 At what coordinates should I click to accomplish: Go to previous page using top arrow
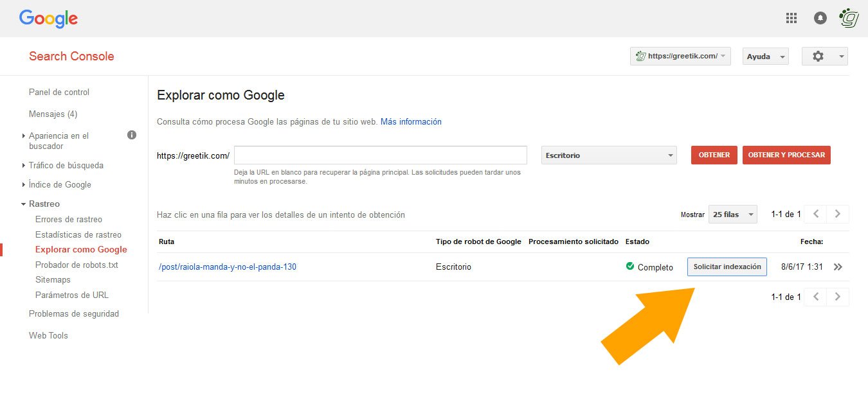(x=815, y=214)
